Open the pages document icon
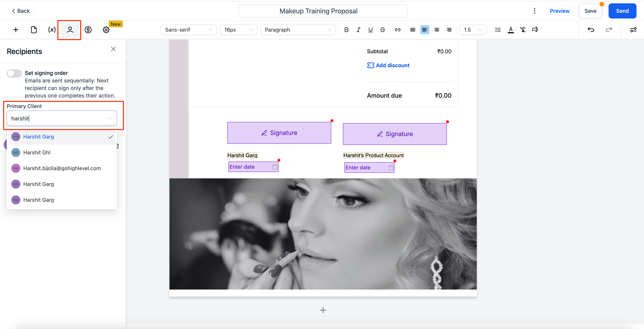Screen dimensions: 644x329 [34, 30]
